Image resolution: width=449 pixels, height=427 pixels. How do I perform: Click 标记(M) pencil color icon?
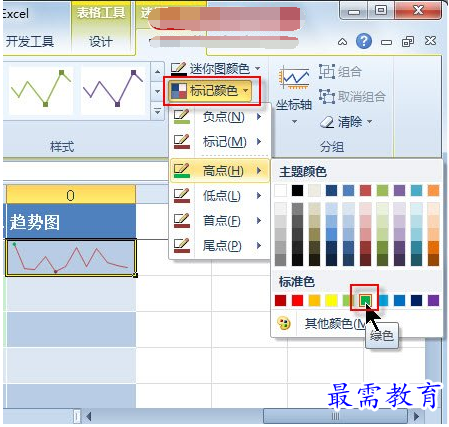[x=182, y=142]
